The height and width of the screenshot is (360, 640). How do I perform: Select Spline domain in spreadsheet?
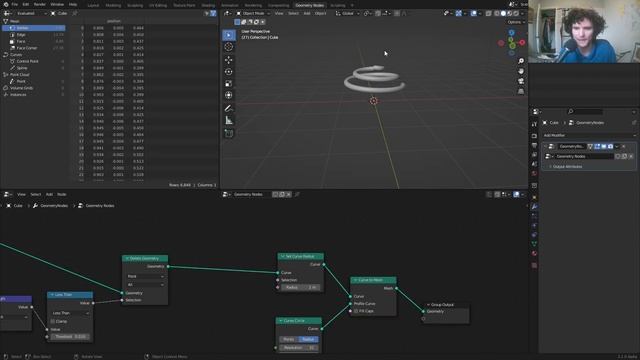[x=34, y=68]
